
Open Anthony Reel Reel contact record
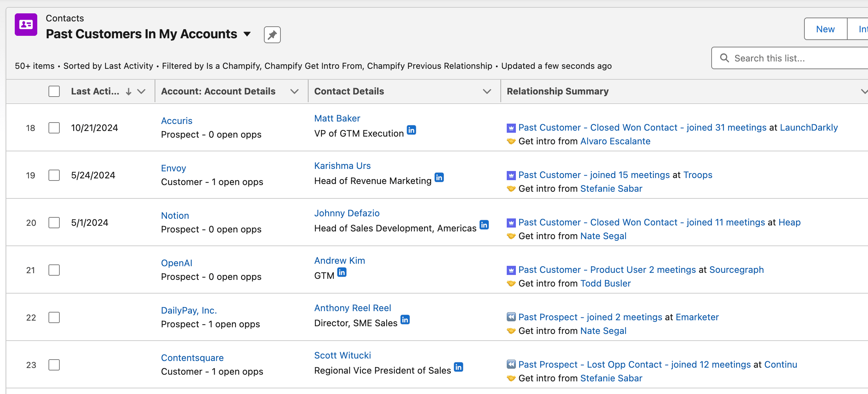353,308
